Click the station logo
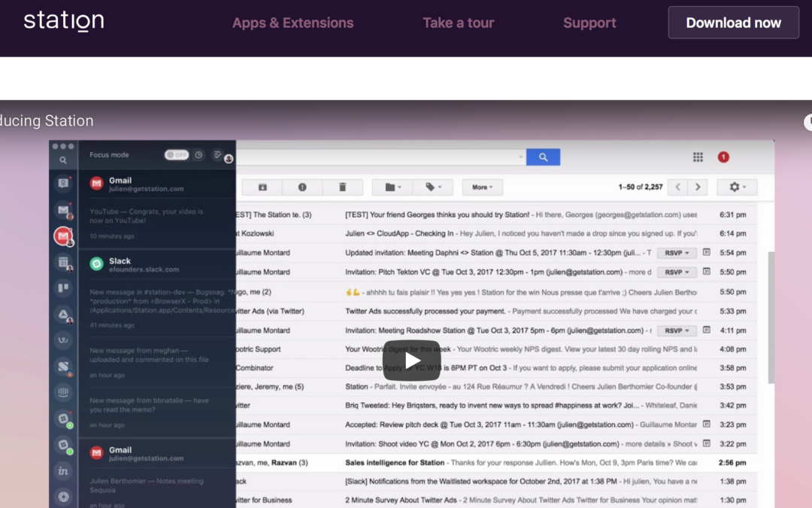Viewport: 812px width, 508px height. pyautogui.click(x=64, y=21)
